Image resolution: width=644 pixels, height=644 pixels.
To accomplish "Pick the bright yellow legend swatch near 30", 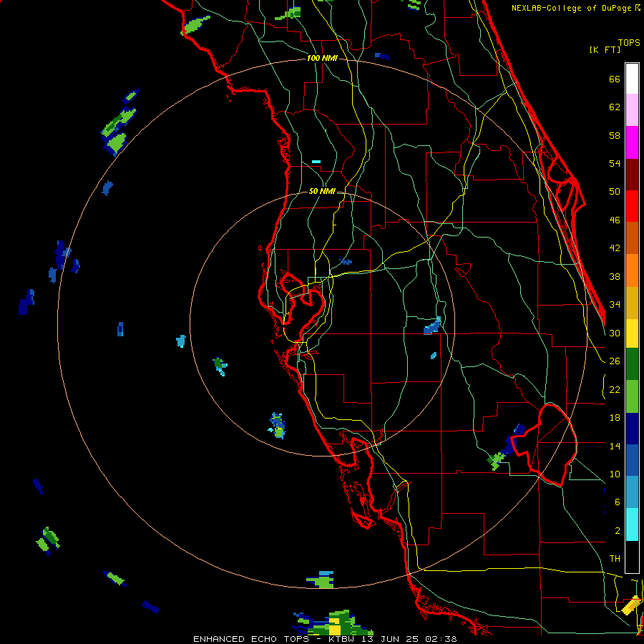I will tap(632, 333).
